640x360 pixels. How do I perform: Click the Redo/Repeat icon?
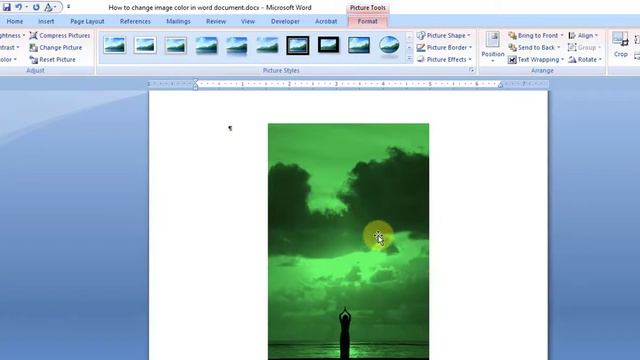[x=36, y=7]
